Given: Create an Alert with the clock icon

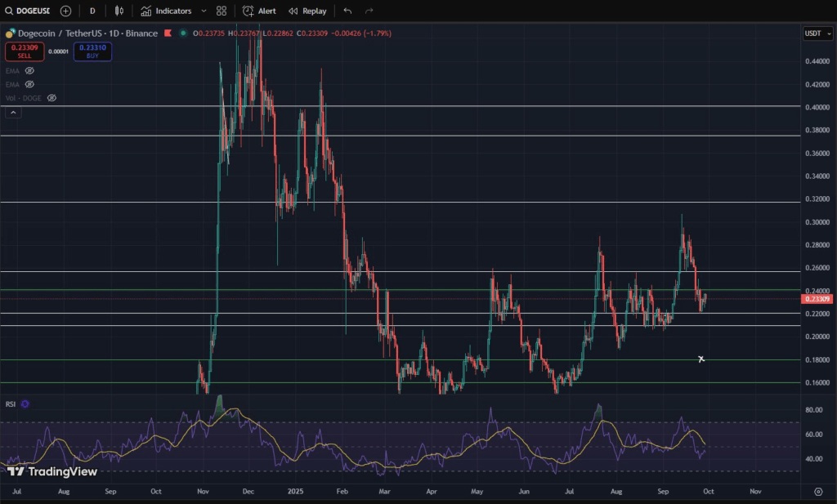Looking at the screenshot, I should 259,11.
